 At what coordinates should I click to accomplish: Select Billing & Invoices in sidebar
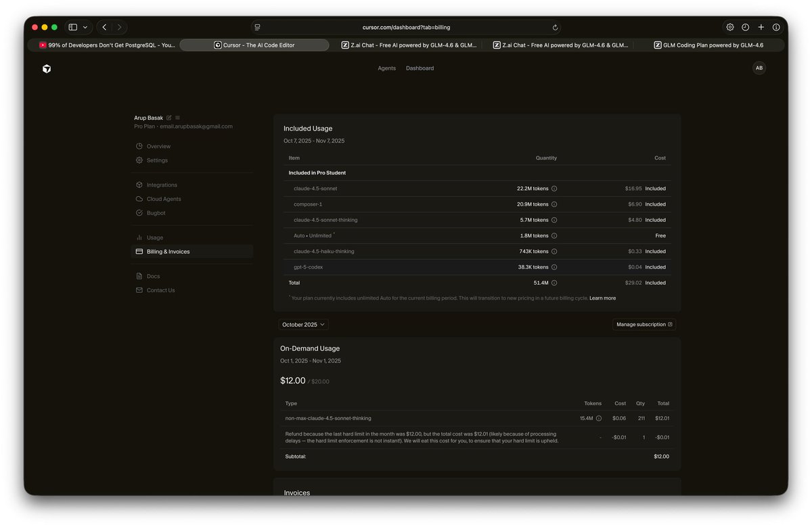pyautogui.click(x=192, y=252)
